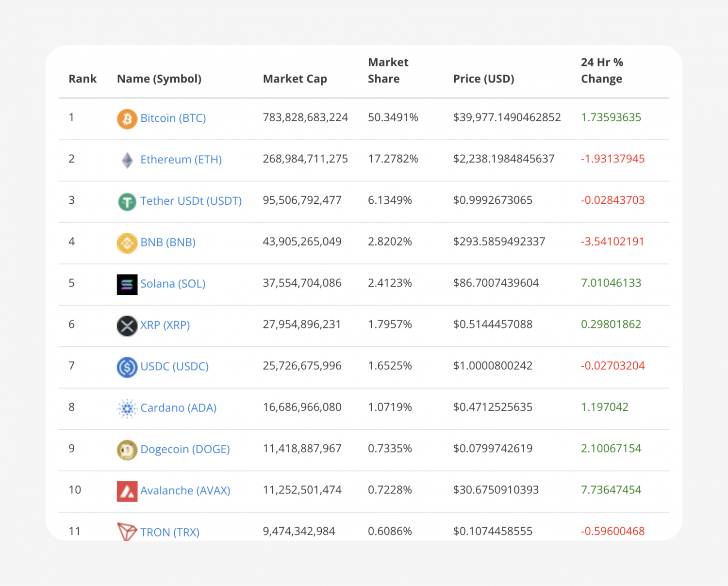Image resolution: width=728 pixels, height=586 pixels.
Task: Open the TRON (TRX) link
Action: pos(170,532)
